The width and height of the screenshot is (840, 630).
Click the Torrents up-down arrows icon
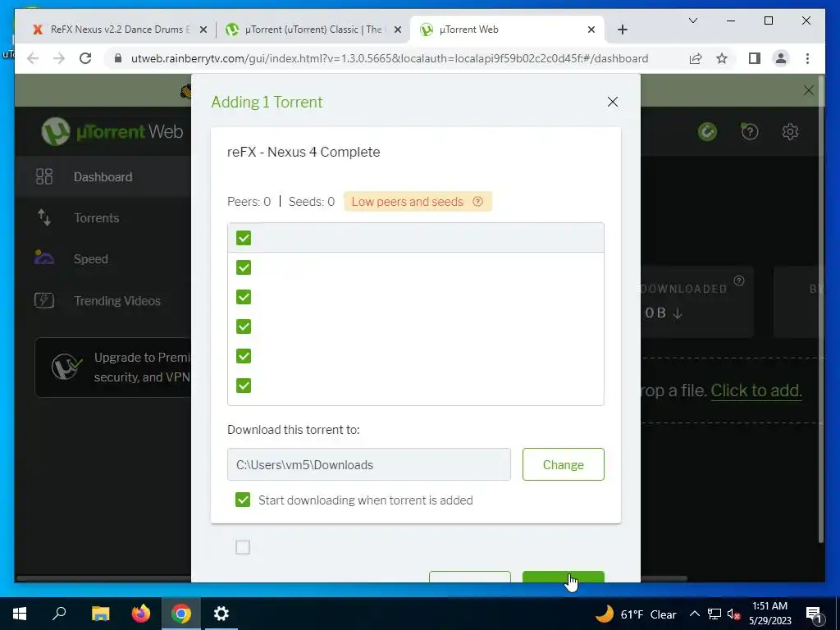(44, 217)
